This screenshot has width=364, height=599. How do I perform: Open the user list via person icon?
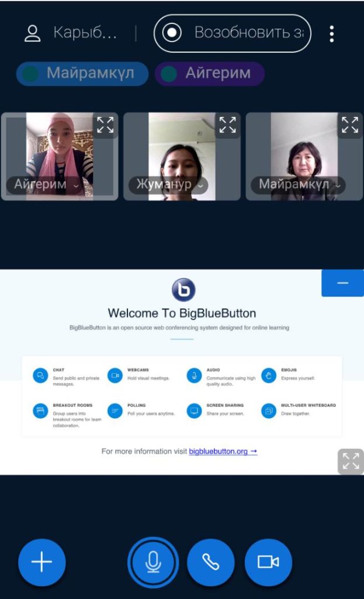33,33
